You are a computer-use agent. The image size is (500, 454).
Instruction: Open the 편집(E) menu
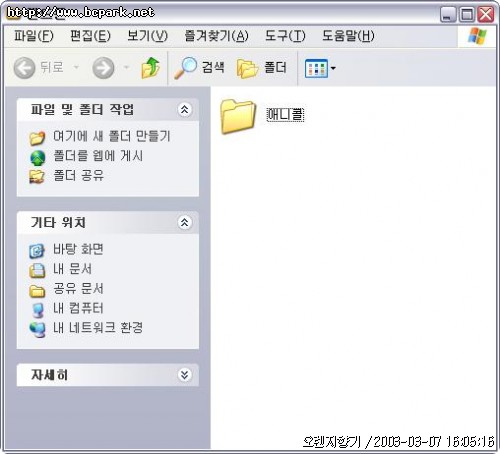90,35
